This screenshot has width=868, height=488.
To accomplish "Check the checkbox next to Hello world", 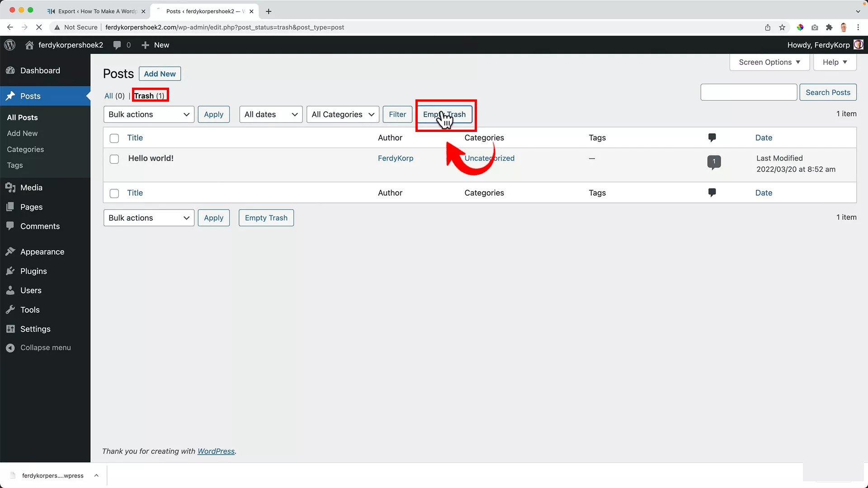I will point(114,159).
